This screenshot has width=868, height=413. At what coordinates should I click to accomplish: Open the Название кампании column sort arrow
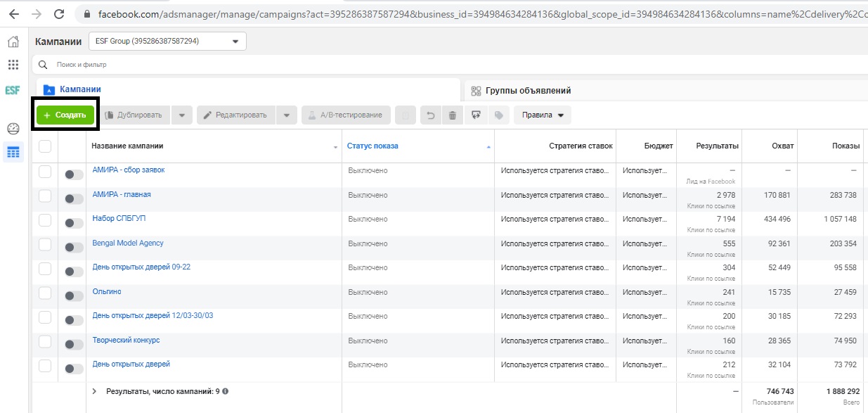point(335,147)
